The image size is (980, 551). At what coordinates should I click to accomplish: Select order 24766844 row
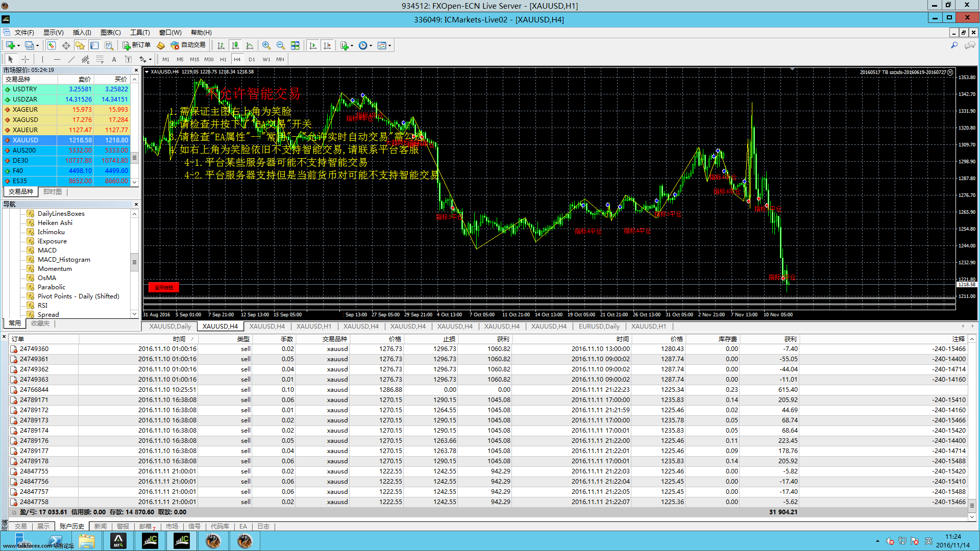tap(489, 390)
